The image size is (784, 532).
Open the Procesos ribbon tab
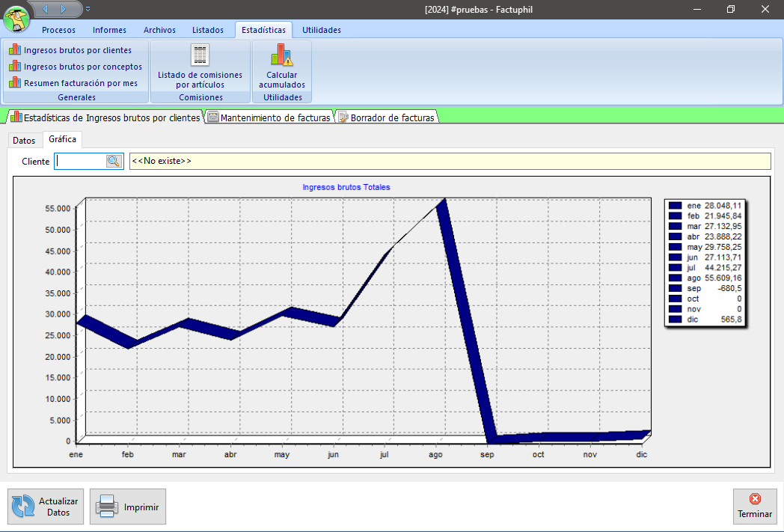pyautogui.click(x=58, y=30)
